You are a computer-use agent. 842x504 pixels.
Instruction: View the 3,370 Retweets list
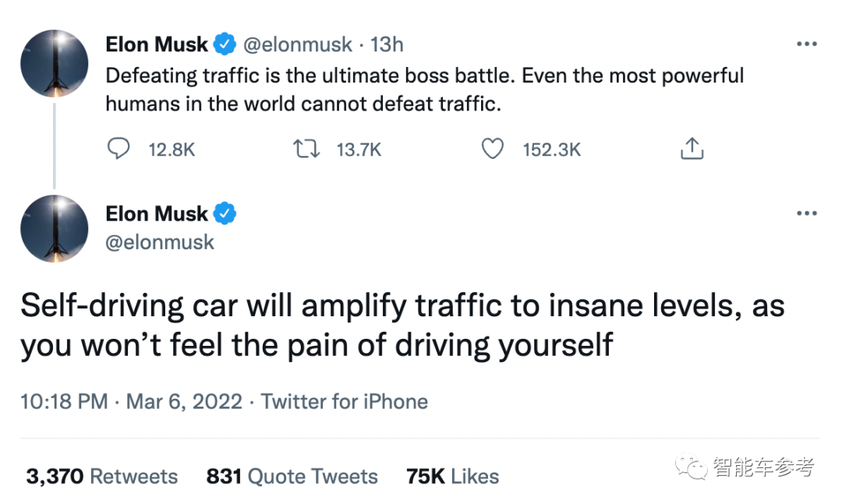coord(101,476)
